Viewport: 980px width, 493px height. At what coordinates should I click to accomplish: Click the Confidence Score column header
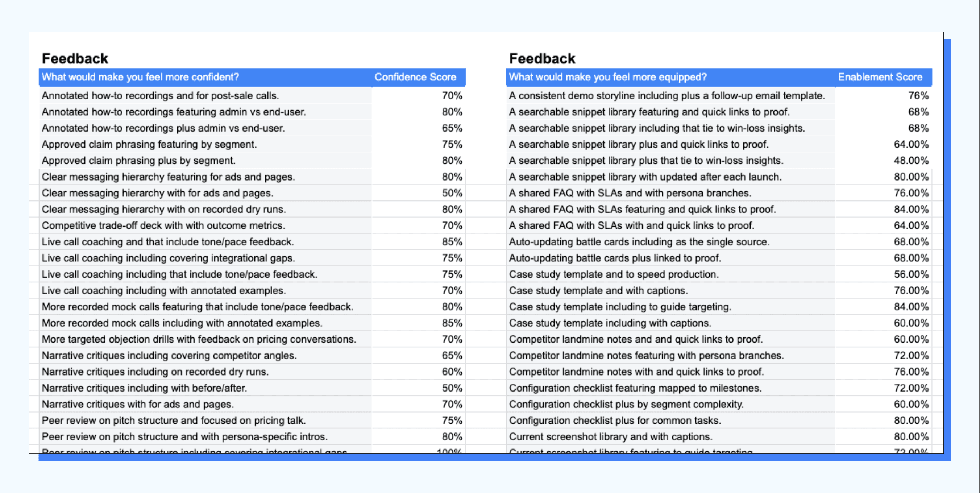415,77
